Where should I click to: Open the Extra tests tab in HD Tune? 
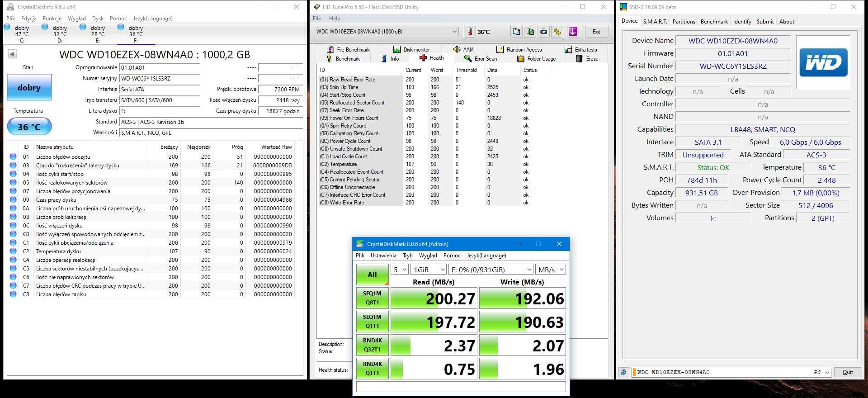581,49
